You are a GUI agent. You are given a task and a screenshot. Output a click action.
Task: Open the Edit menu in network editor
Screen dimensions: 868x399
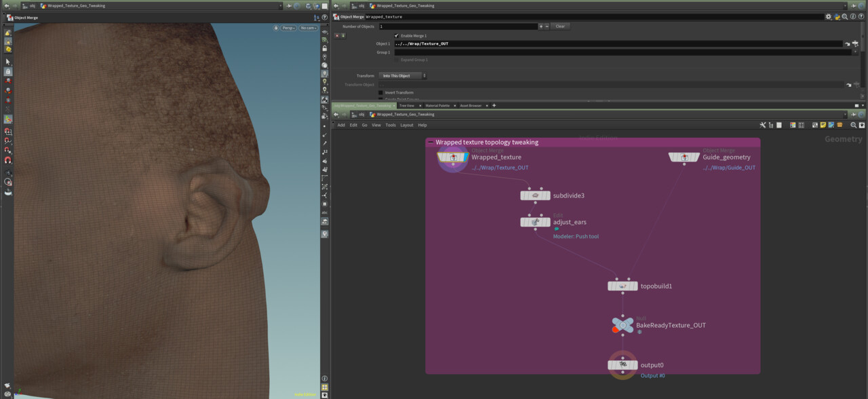tap(353, 125)
